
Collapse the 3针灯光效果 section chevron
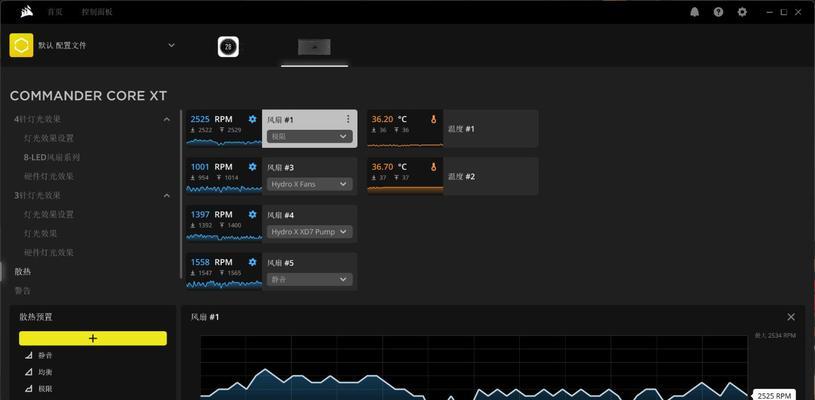click(x=166, y=196)
